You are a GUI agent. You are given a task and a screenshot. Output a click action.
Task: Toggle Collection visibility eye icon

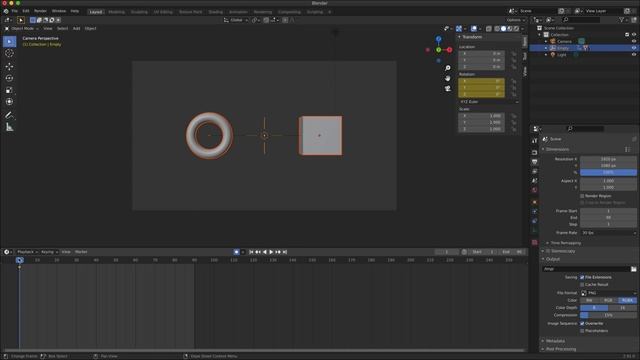pyautogui.click(x=634, y=35)
